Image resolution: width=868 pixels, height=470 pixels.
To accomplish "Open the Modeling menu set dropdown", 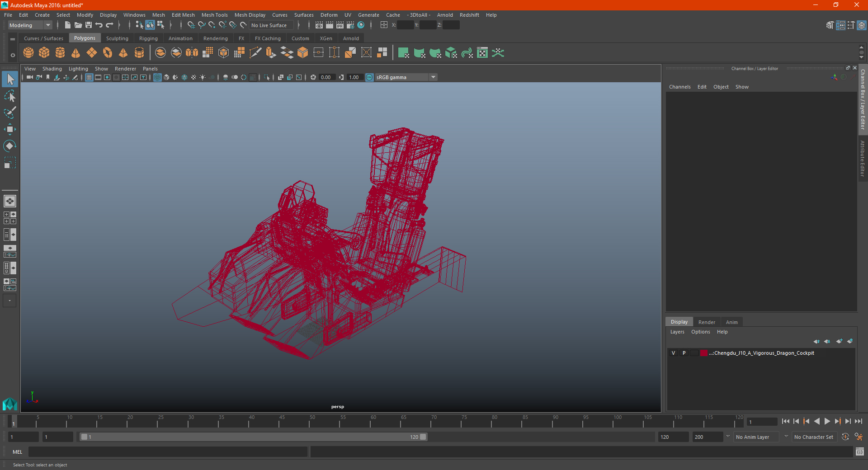I will point(30,25).
